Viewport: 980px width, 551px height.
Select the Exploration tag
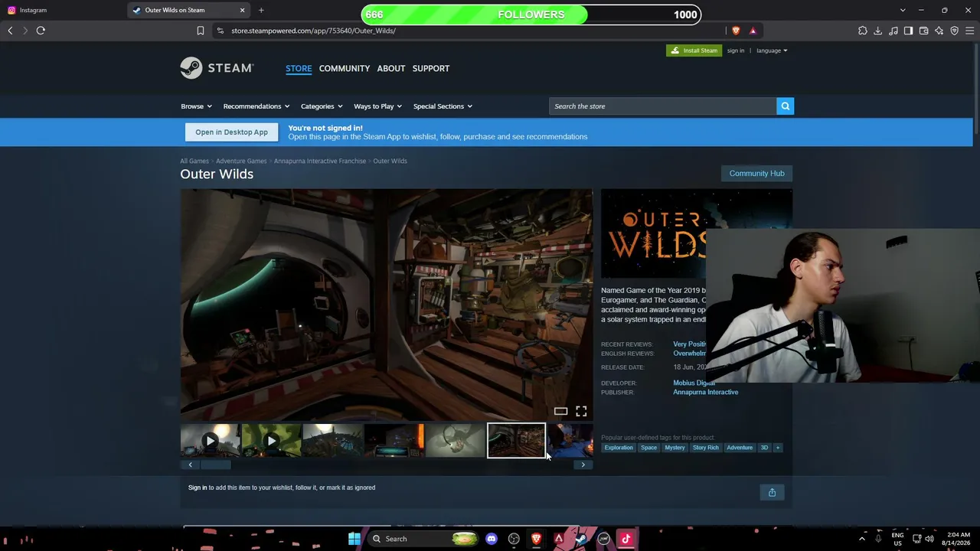[x=619, y=448]
